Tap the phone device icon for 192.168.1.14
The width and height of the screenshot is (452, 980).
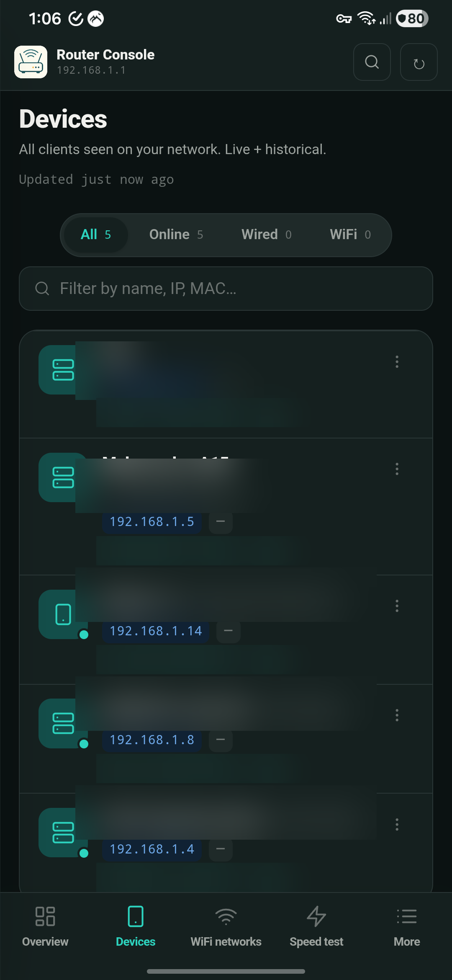click(63, 614)
